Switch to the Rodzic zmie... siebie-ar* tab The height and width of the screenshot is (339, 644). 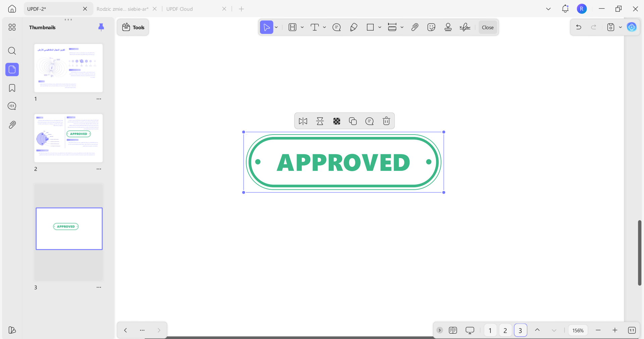point(122,9)
